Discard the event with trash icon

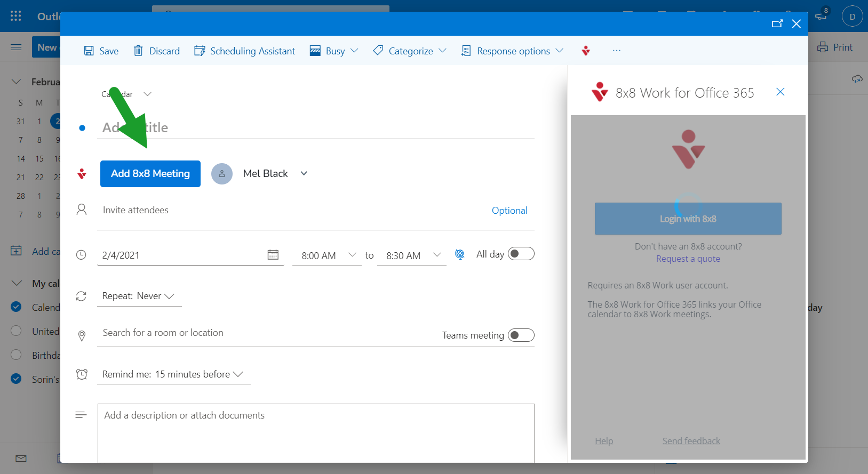coord(138,51)
